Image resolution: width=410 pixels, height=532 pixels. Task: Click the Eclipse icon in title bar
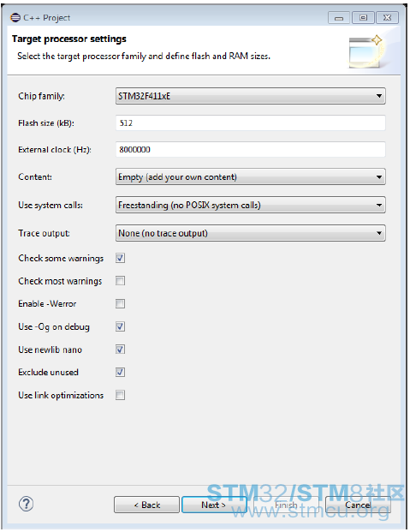tap(15, 18)
